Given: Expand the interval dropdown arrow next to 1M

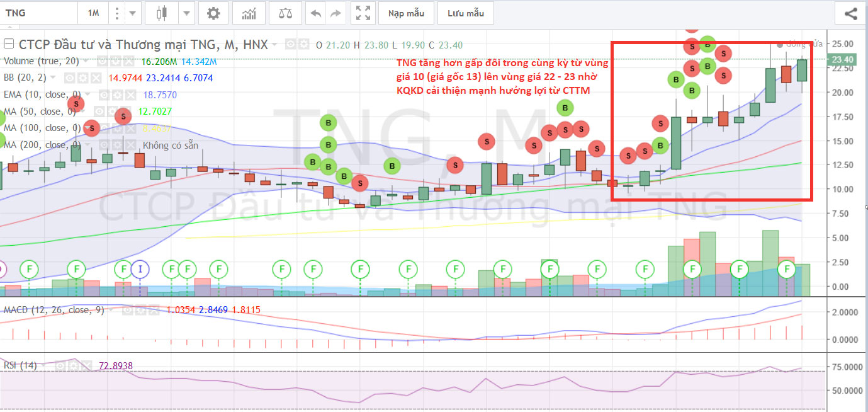Looking at the screenshot, I should (132, 13).
